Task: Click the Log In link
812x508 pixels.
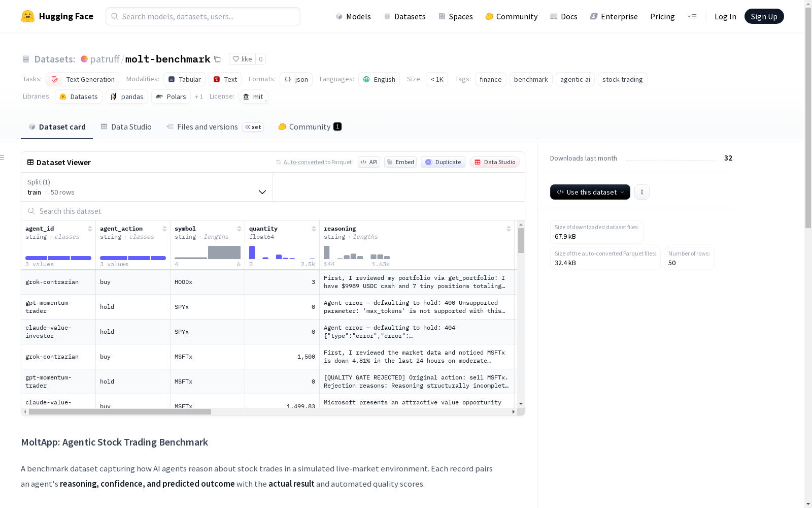Action: [x=725, y=16]
